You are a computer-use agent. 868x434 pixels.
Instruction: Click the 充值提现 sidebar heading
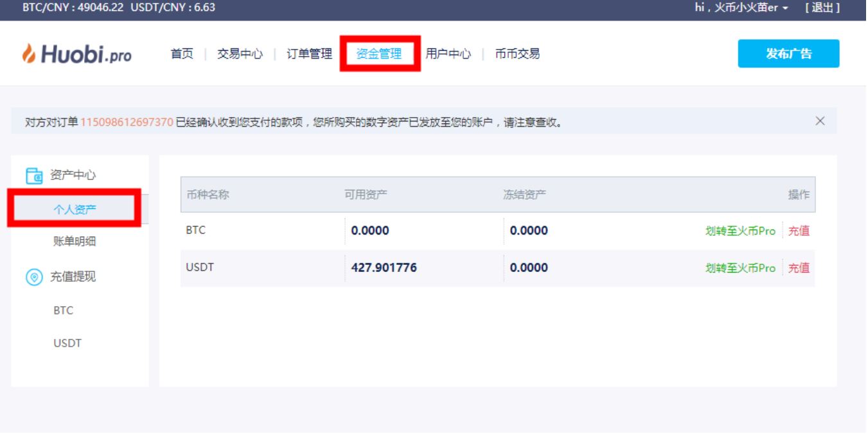pos(73,277)
